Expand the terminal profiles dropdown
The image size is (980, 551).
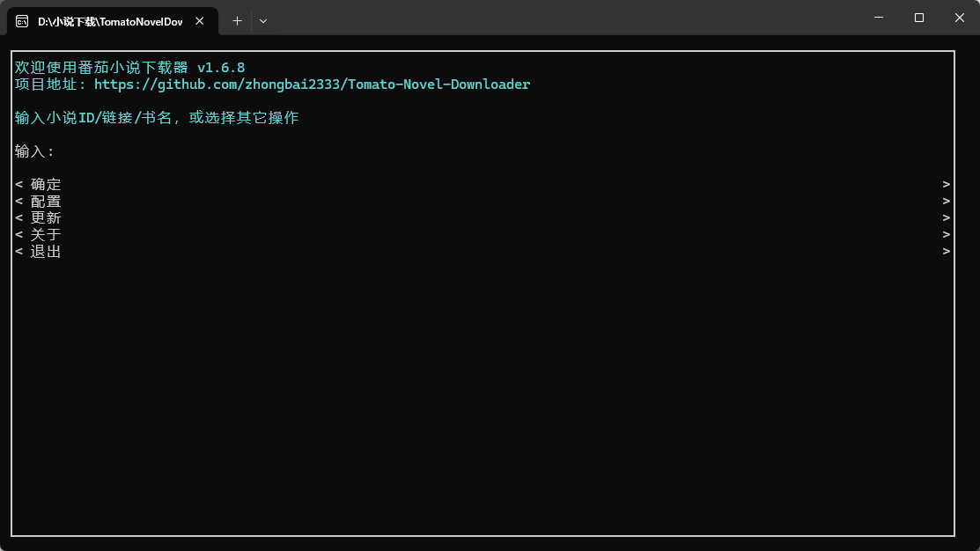[263, 21]
